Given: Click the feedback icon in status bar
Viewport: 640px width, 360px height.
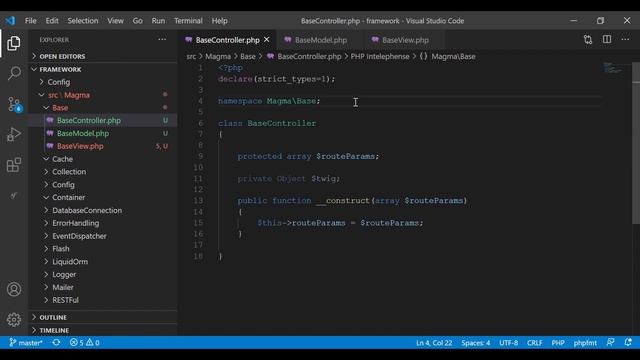Looking at the screenshot, I should coord(610,342).
